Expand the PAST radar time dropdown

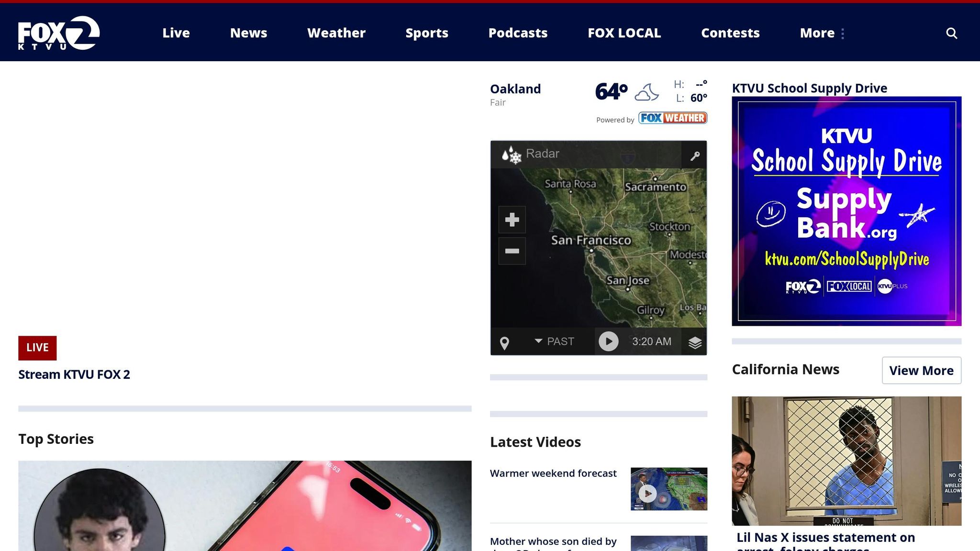[554, 342]
